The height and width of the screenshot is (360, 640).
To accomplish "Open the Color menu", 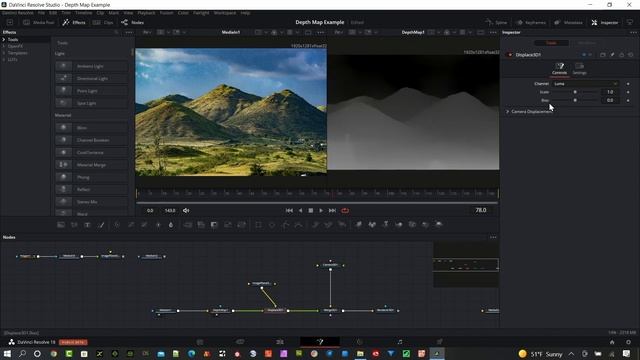I will click(183, 13).
